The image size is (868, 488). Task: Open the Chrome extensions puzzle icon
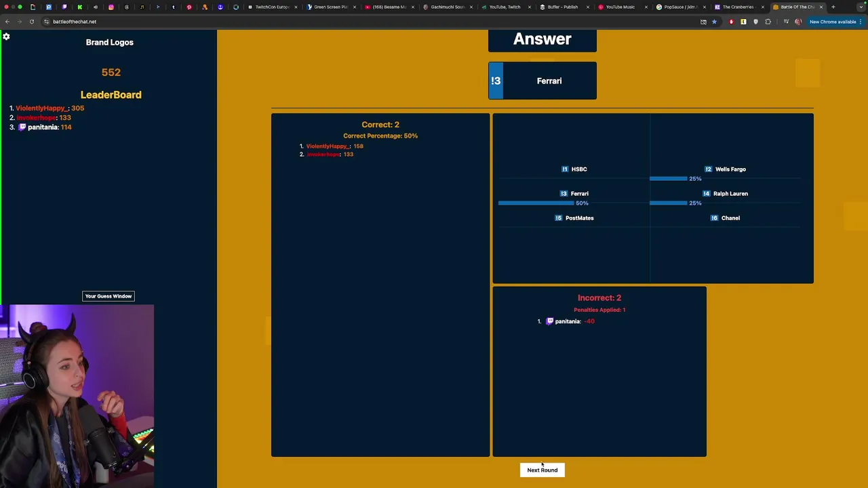768,22
